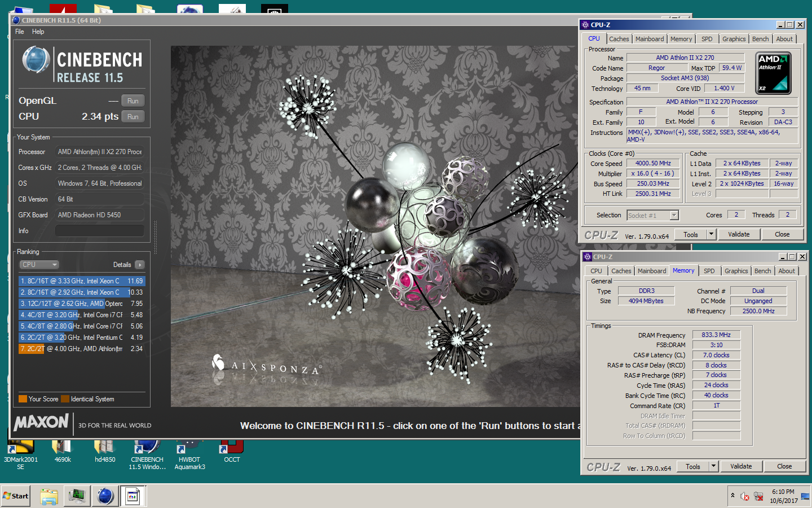
Task: Open the taskbar clock showing 6:10 PM
Action: coord(783,496)
